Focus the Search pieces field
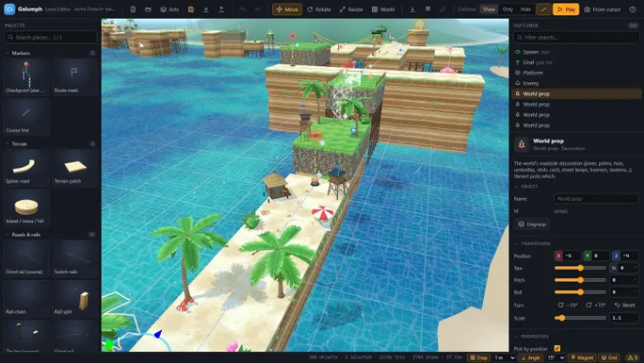 (x=51, y=37)
